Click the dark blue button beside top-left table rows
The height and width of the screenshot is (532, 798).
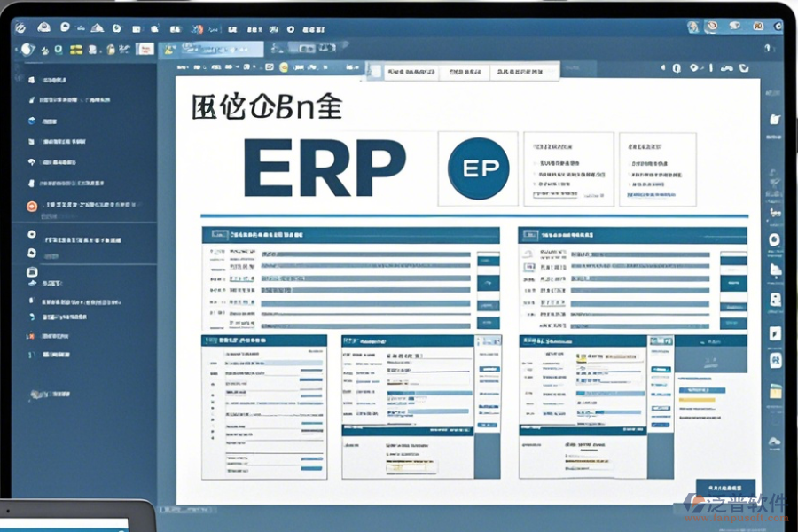489,283
